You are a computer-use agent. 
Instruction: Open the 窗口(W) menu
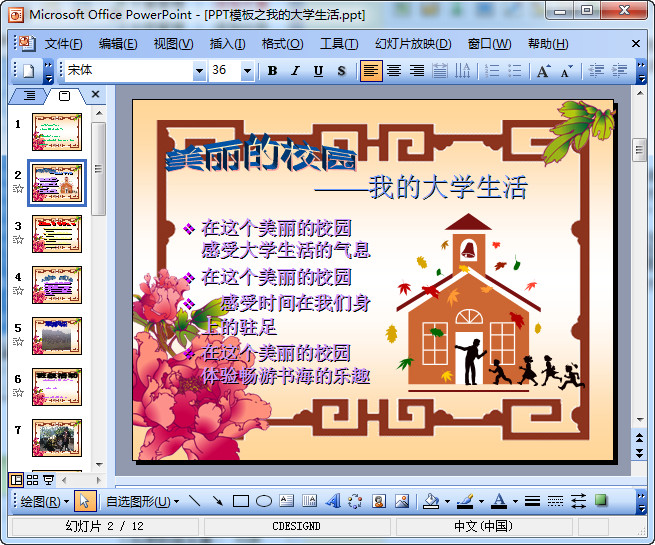click(x=489, y=44)
